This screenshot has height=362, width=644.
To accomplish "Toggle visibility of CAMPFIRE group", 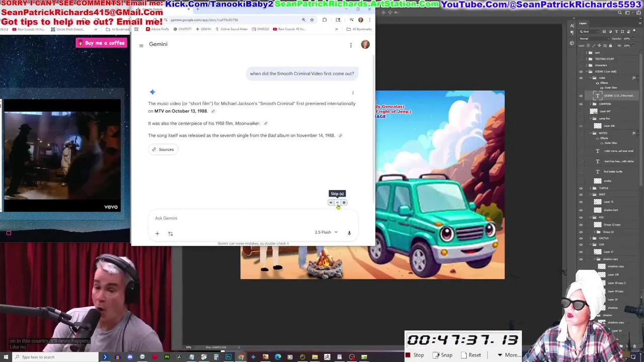I will tap(581, 104).
